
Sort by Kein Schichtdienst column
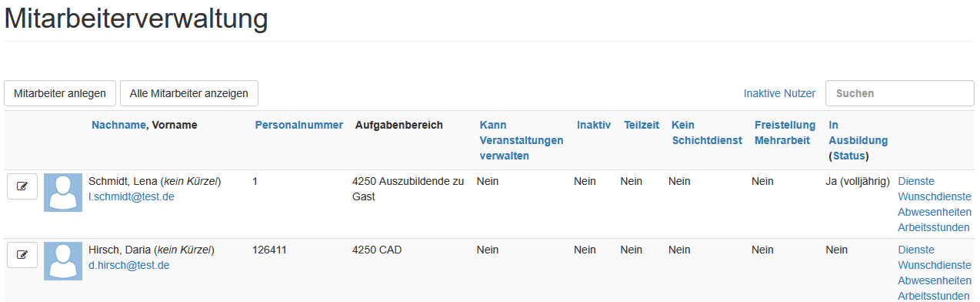coord(707,133)
